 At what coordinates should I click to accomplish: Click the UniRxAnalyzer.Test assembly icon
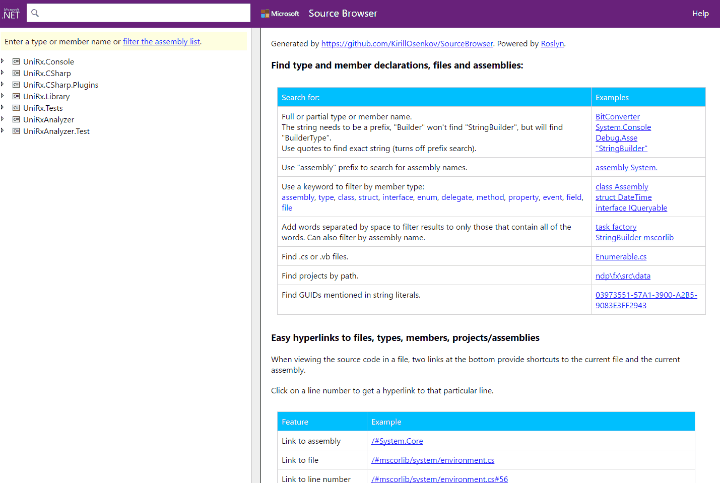[16, 131]
